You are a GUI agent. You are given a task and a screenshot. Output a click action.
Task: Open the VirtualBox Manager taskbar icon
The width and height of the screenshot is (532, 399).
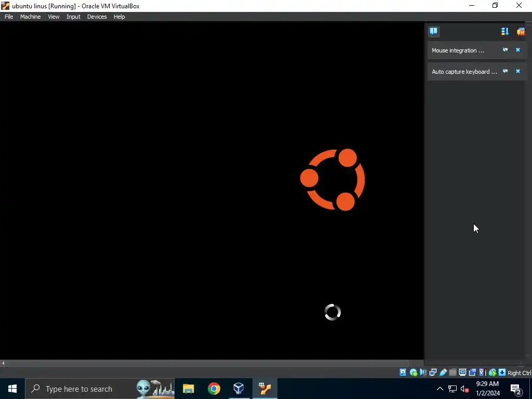pyautogui.click(x=239, y=389)
